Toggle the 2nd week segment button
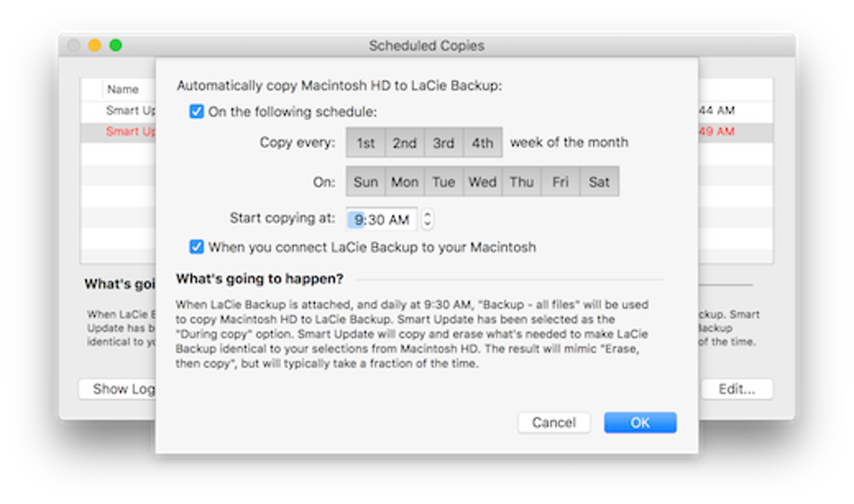Screen dimensions: 854x504 (x=404, y=143)
